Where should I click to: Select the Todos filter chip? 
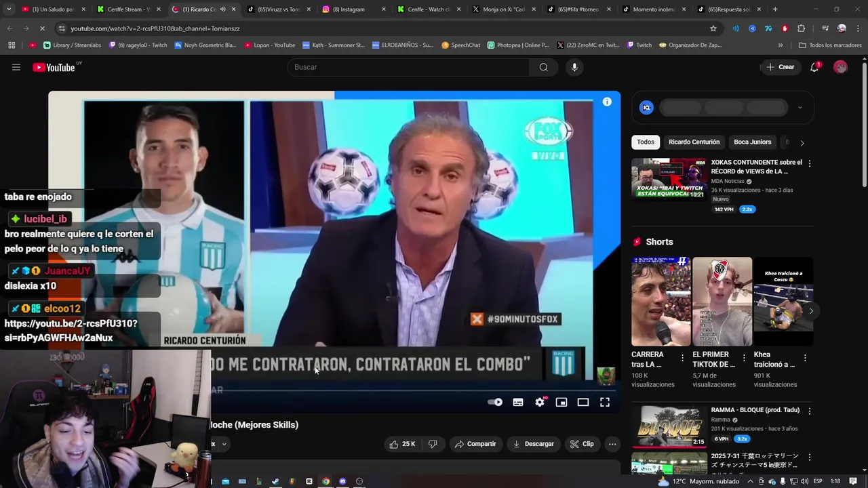point(646,142)
